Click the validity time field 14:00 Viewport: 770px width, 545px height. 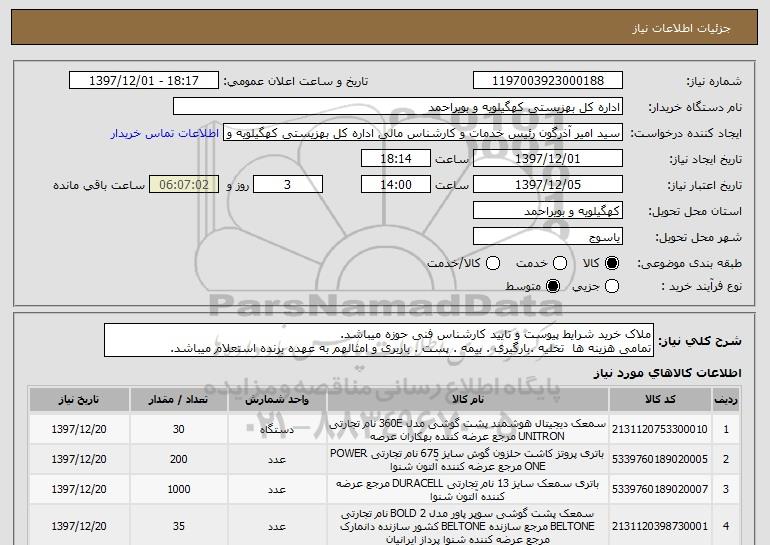(396, 185)
